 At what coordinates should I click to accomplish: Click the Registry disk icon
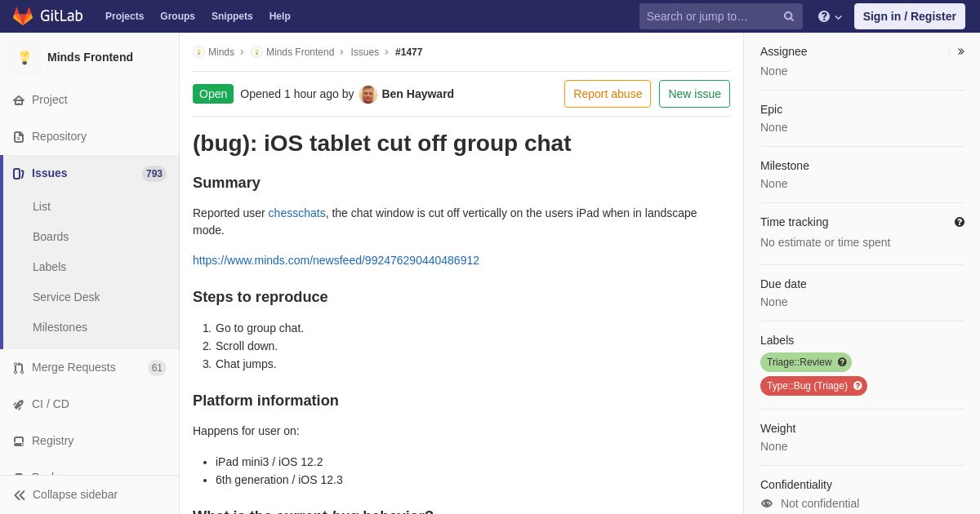[19, 441]
